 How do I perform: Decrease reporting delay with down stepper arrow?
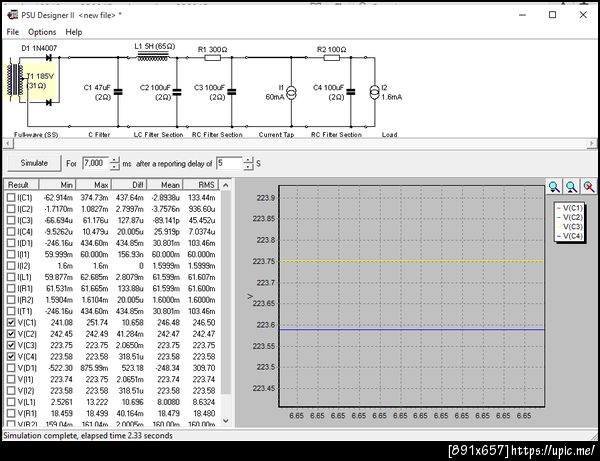(x=248, y=167)
